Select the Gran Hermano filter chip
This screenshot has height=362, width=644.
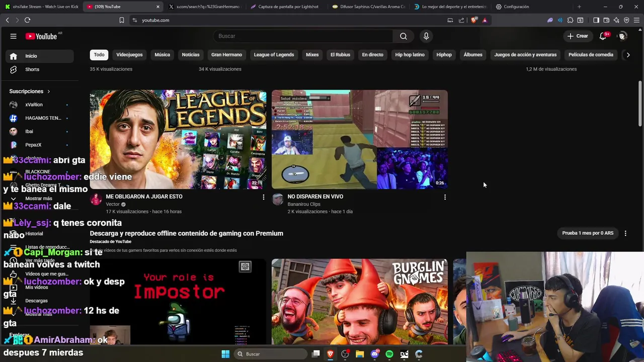[x=226, y=55]
